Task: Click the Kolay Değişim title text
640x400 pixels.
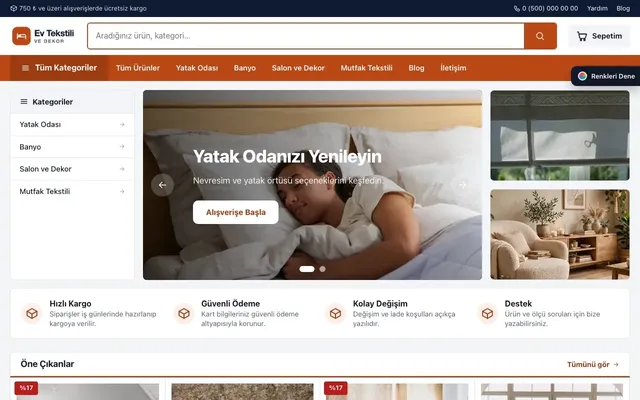Action: click(380, 304)
